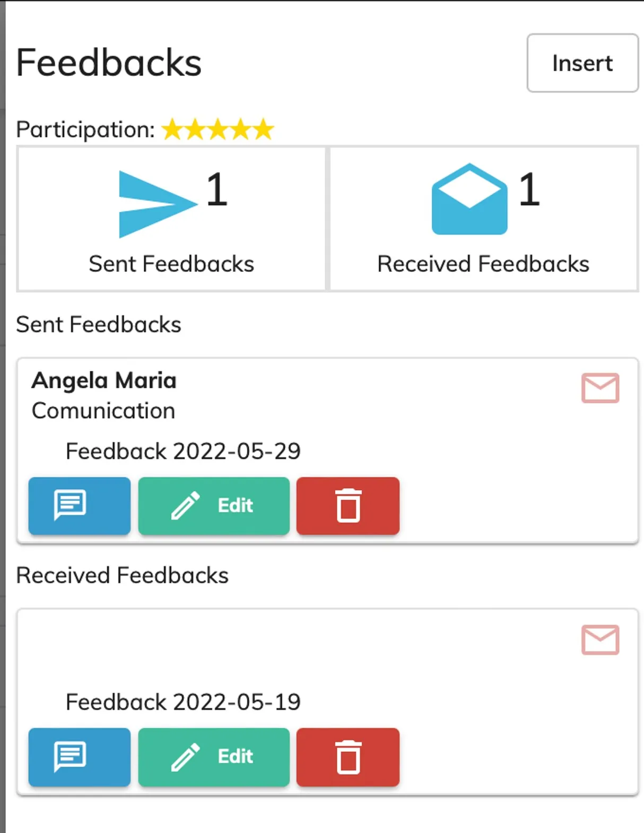
Task: Click the third Participation star
Action: pyautogui.click(x=218, y=129)
